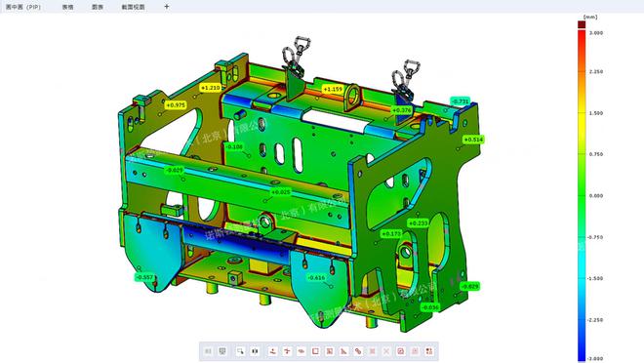644x363 pixels.
Task: Open the 表格 tab
Action: pos(67,7)
